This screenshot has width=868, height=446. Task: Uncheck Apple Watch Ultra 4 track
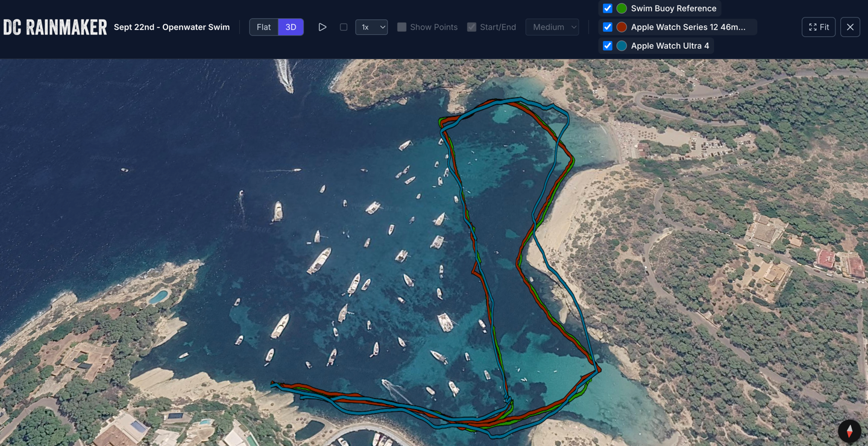tap(608, 46)
